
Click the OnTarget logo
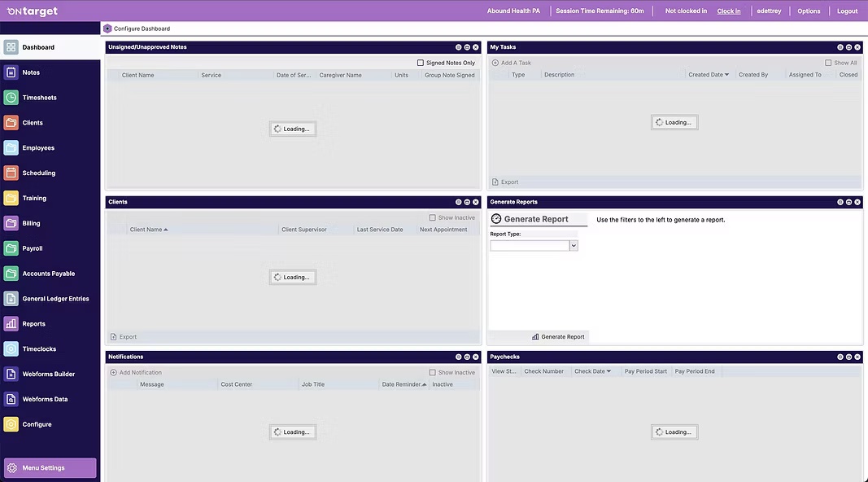32,11
